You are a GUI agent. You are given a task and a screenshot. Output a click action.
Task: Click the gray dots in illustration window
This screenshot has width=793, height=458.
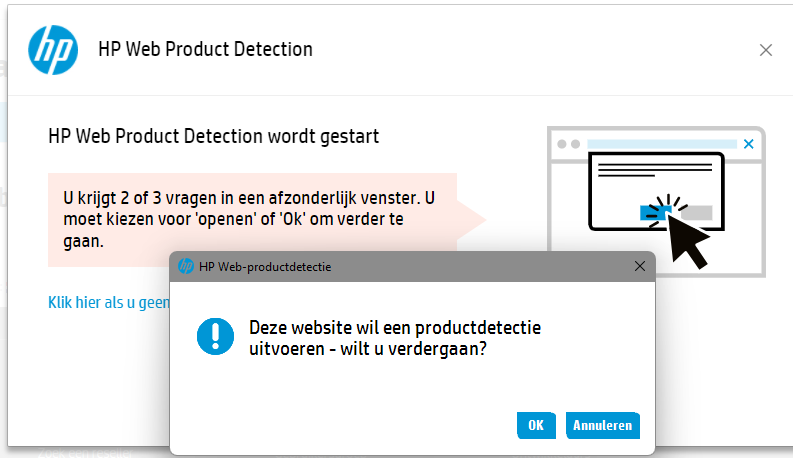(567, 144)
